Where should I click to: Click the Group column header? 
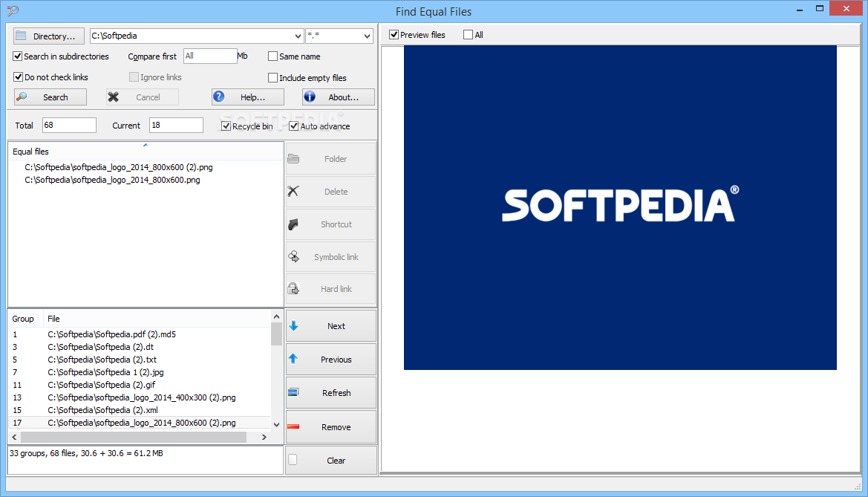25,319
